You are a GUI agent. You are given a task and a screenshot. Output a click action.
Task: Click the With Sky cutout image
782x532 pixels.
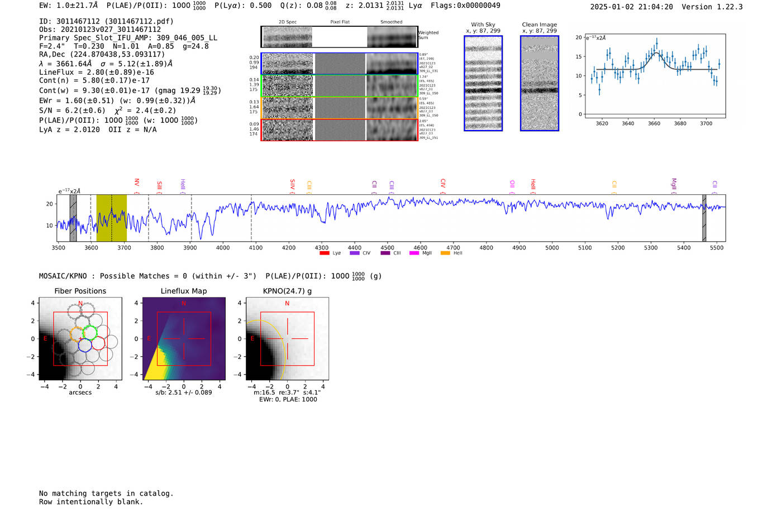click(483, 84)
